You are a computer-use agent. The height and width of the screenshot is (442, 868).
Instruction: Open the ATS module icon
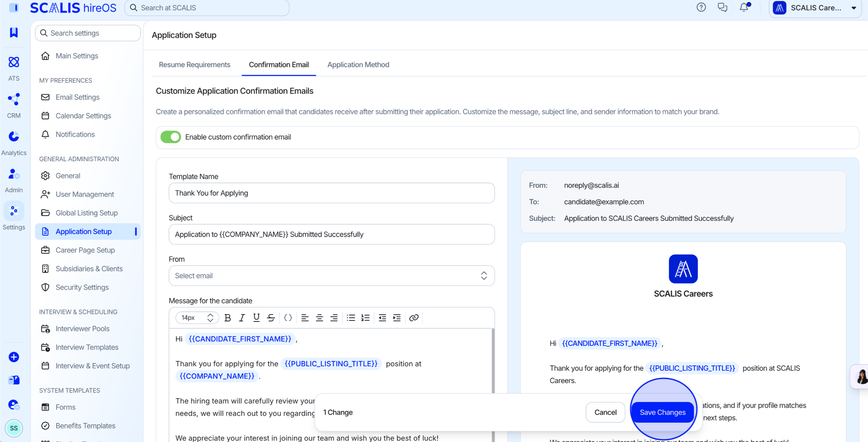[x=14, y=62]
